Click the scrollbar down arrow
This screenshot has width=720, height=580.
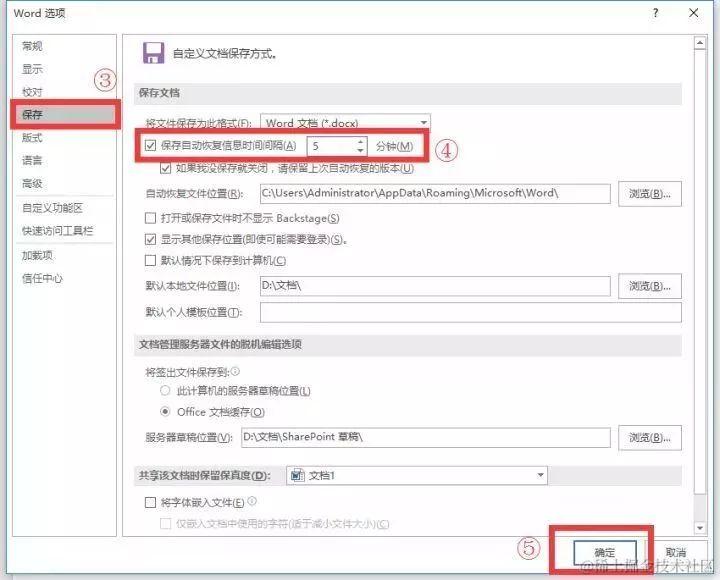[700, 529]
